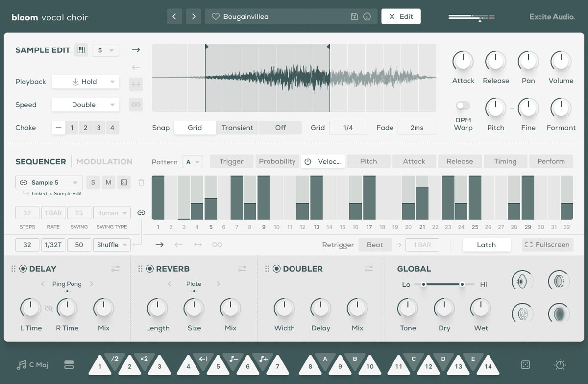Screen dimensions: 588x384
Task: Click the save preset icon beside Bougainvillea
Action: pos(354,16)
